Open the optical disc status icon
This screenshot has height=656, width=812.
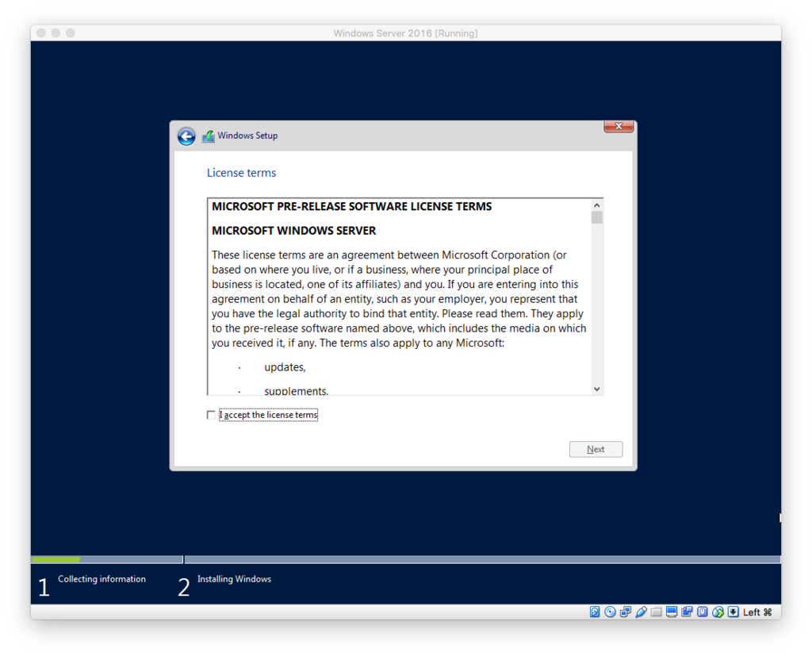pyautogui.click(x=610, y=612)
